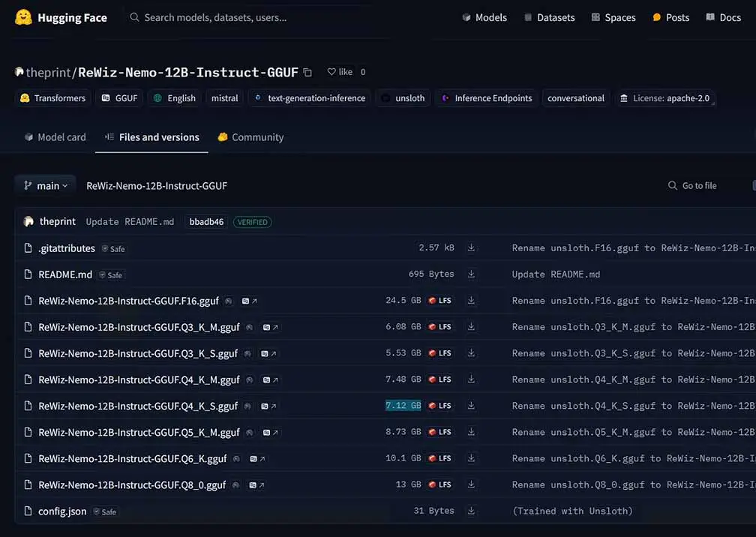Screen dimensions: 756x537
Task: Copy the model name with the copy icon
Action: point(307,72)
